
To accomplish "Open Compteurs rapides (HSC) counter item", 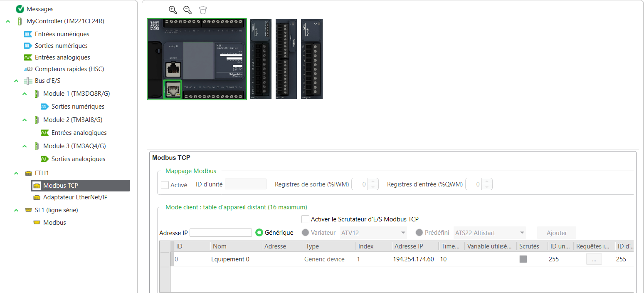I will tap(69, 69).
